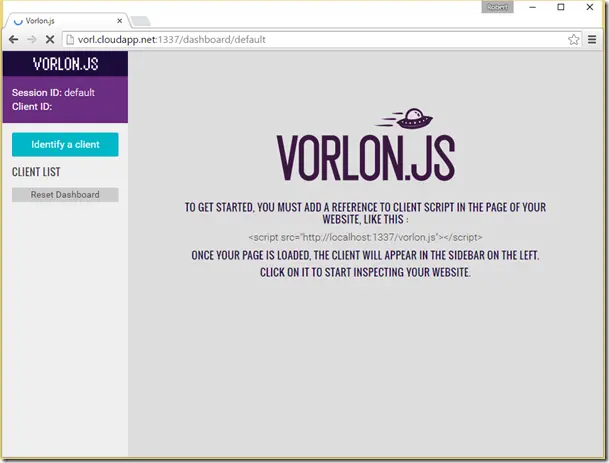The width and height of the screenshot is (609, 463).
Task: Stop loading the page
Action: (50, 39)
